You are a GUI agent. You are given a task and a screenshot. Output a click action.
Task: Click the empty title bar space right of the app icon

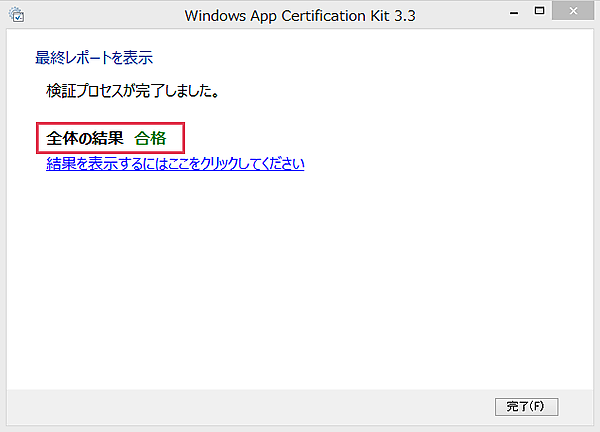[x=100, y=16]
